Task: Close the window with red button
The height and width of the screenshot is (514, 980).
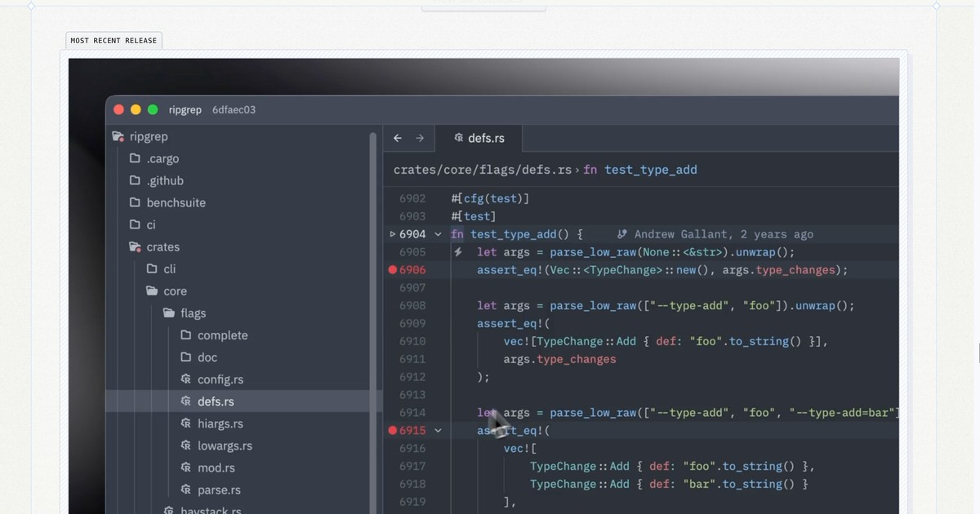Action: (118, 109)
